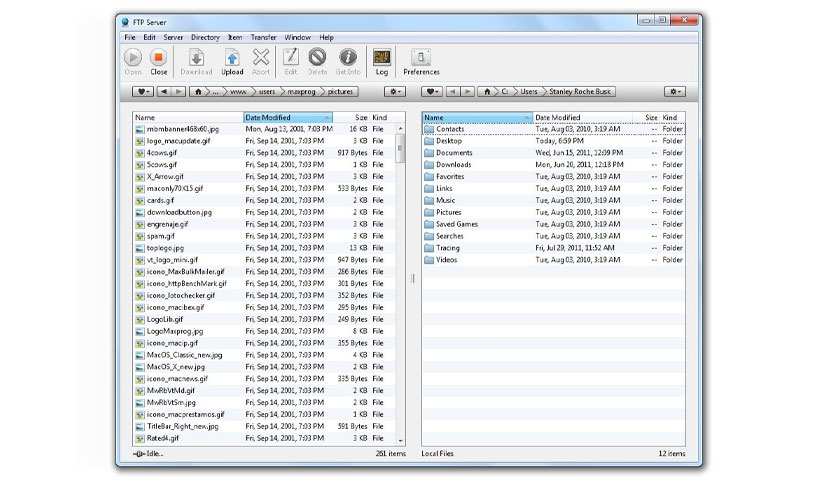
Task: Open the File menu
Action: 130,37
